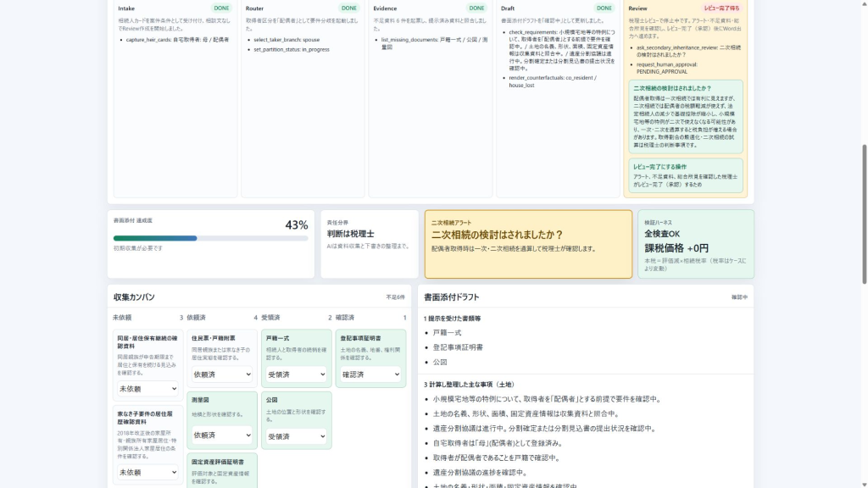Click the DONE badge on Intake column

(221, 8)
